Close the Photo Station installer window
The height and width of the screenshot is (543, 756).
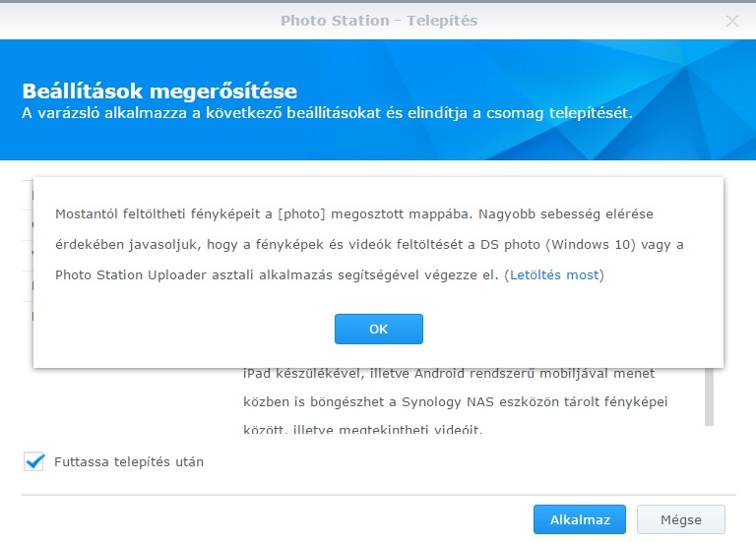[x=732, y=21]
